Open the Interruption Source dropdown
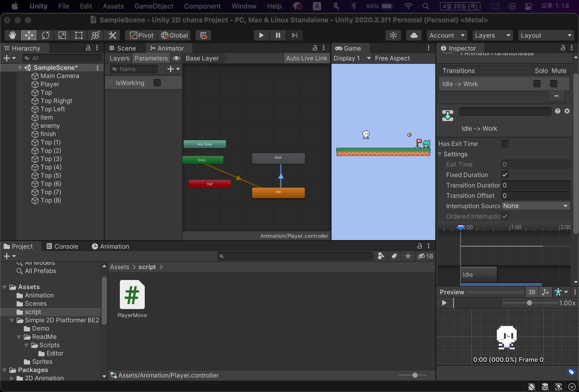 (x=535, y=206)
